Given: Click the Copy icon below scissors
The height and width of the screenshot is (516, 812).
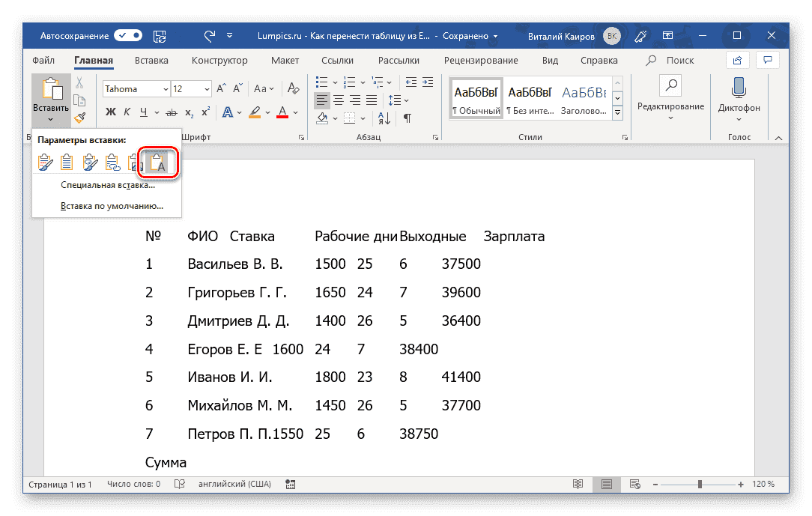Looking at the screenshot, I should click(79, 100).
